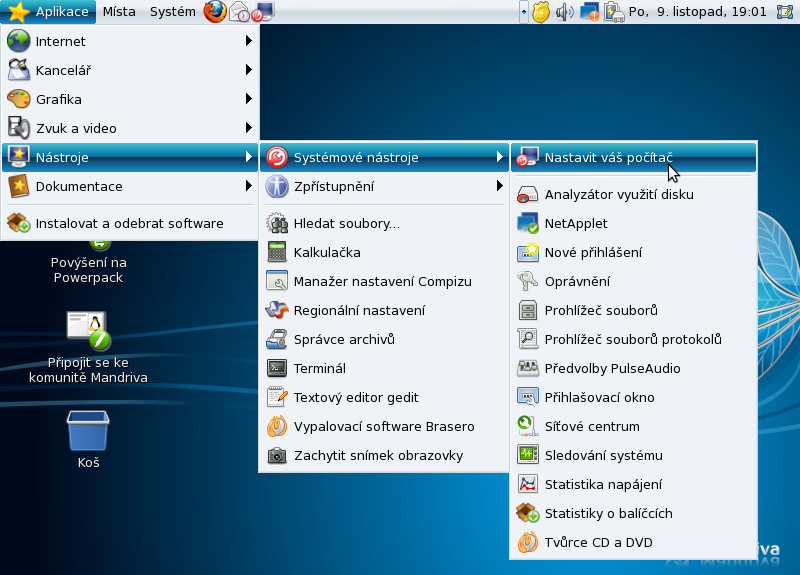Launch Firefox from the top panel
This screenshot has height=575, width=800.
[x=215, y=12]
